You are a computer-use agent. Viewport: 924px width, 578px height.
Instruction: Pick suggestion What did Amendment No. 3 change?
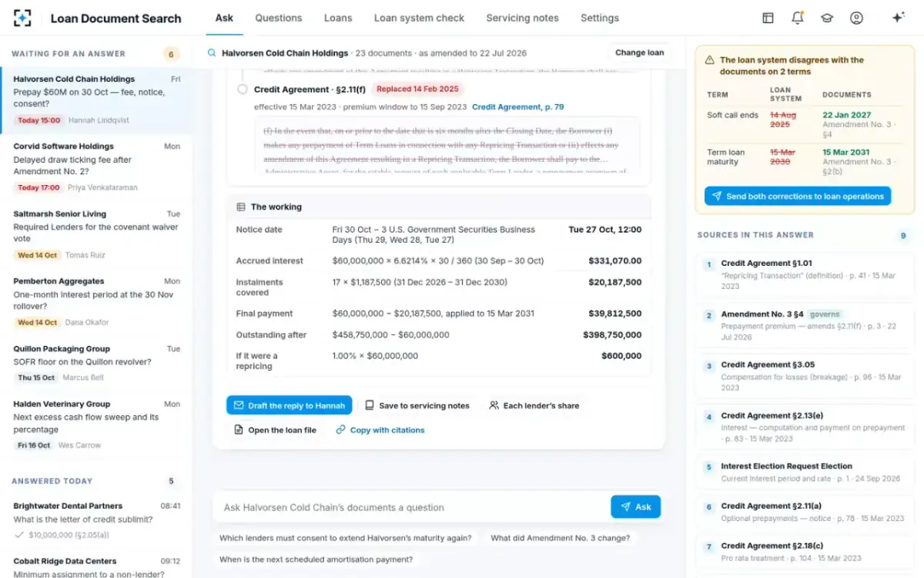coord(560,538)
